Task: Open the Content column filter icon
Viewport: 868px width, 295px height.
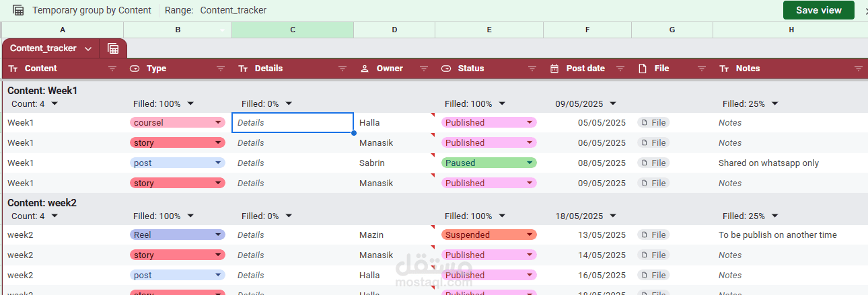Action: [112, 69]
